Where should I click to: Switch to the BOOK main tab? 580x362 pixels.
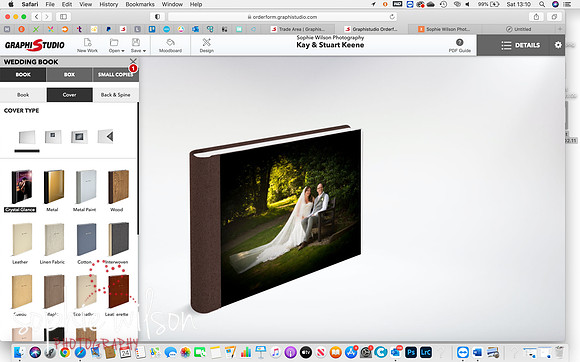point(23,75)
